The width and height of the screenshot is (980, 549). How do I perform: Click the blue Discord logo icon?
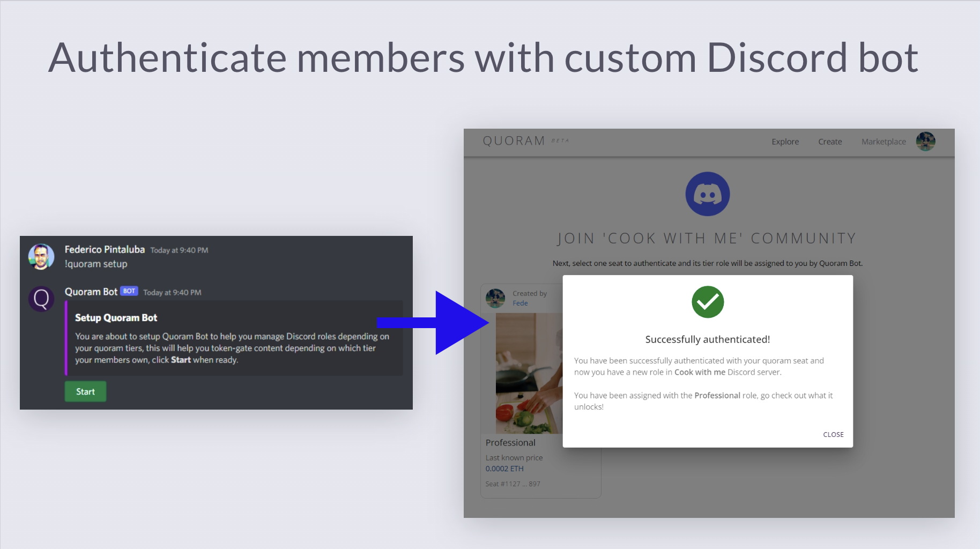tap(708, 194)
